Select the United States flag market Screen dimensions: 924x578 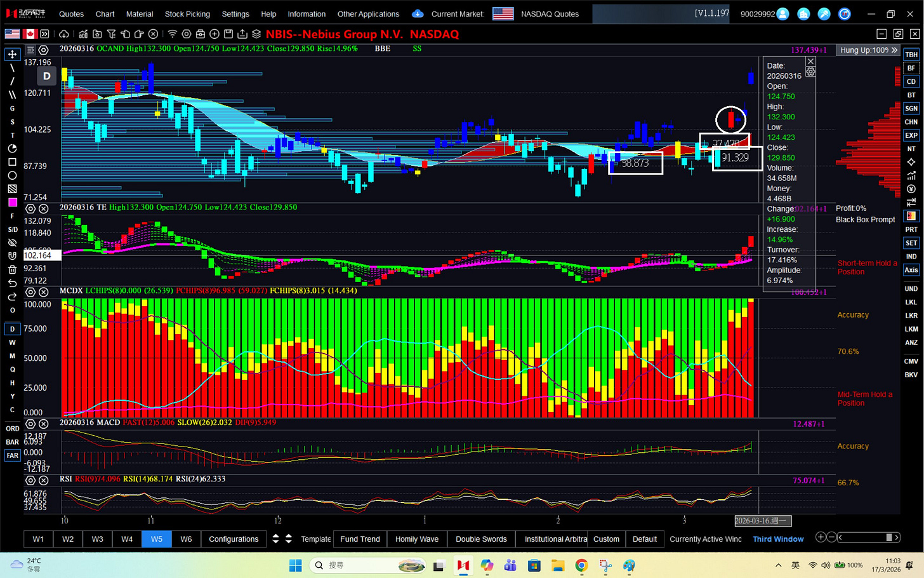coord(12,34)
